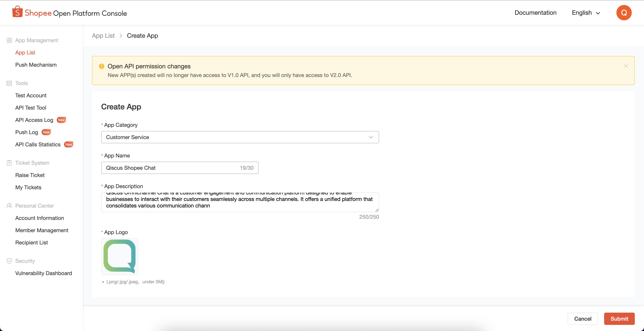Click the Security shield icon
644x331 pixels.
point(9,261)
